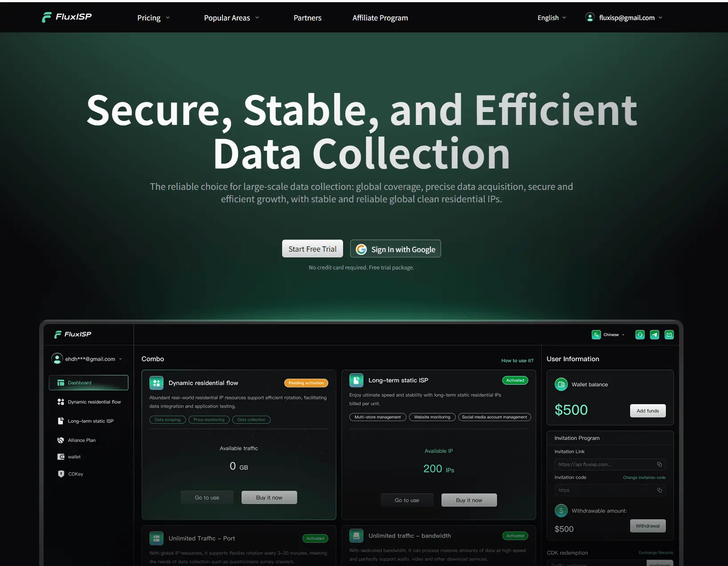Click the Unlimited traffic – bandwidth card icon

356,536
